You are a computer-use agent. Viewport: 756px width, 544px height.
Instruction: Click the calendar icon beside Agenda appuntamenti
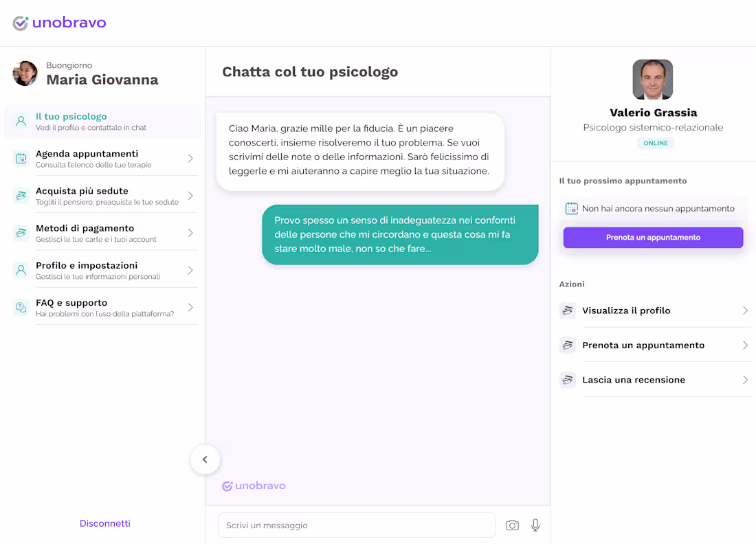(x=21, y=158)
